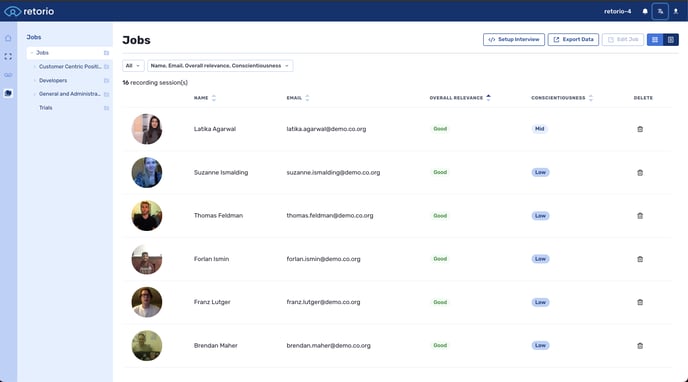Screen dimensions: 688x382
Task: Open retorio-4 account label
Action: pyautogui.click(x=617, y=11)
